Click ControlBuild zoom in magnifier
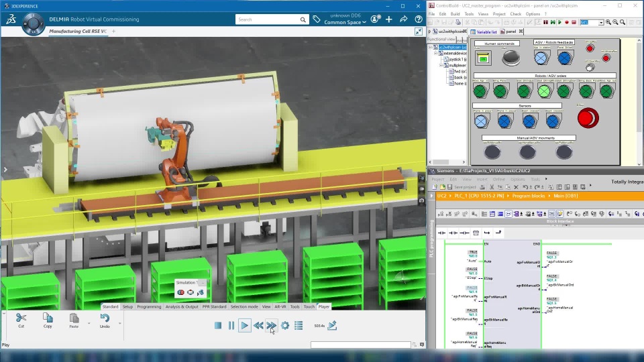The height and width of the screenshot is (362, 644). (x=608, y=22)
